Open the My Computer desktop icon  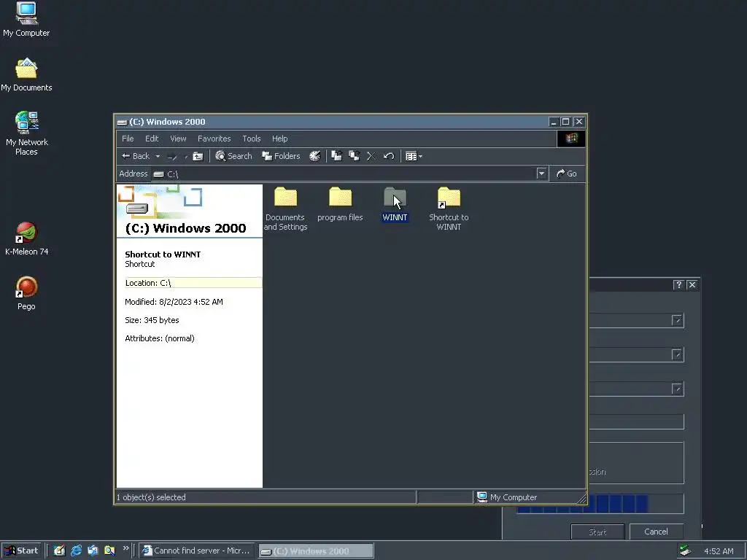[x=26, y=20]
